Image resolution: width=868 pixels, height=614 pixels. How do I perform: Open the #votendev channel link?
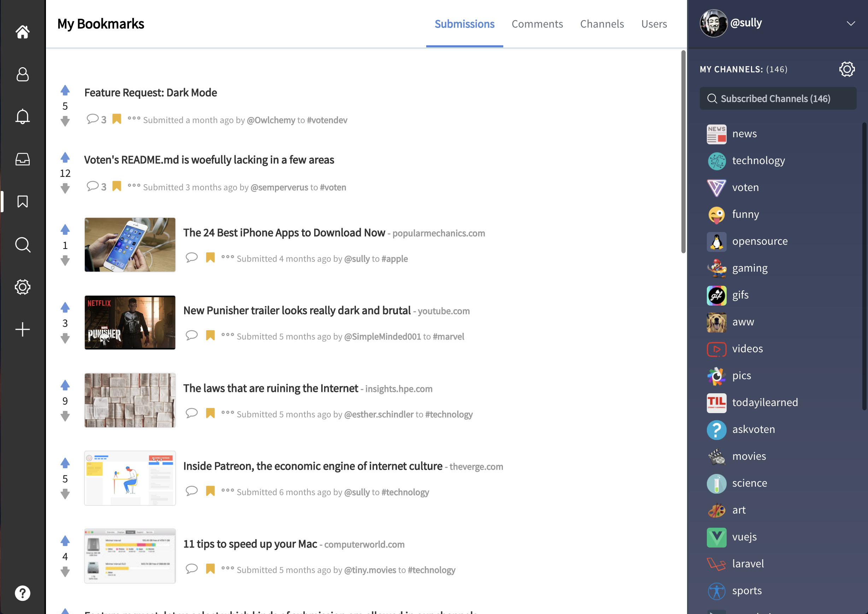[327, 120]
